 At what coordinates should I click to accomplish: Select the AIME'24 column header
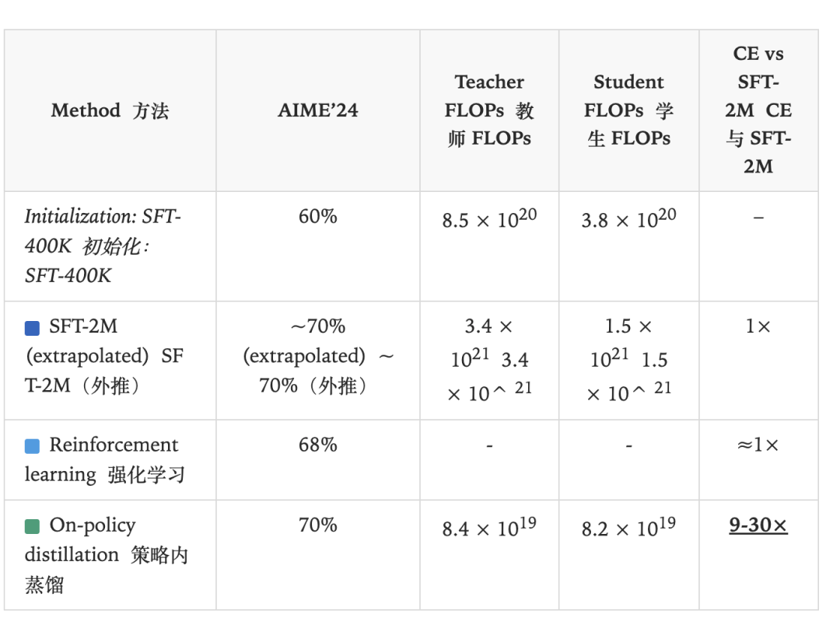pos(317,110)
